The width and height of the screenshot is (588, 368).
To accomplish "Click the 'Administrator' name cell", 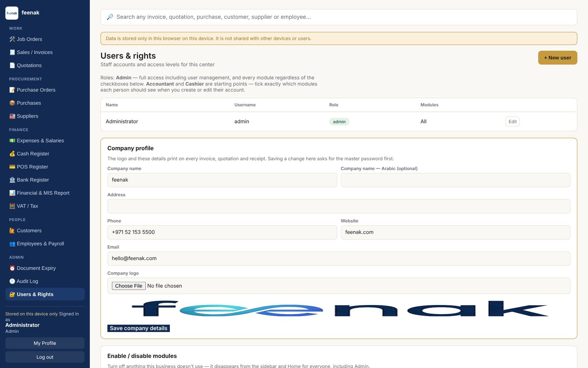I will click(x=122, y=121).
